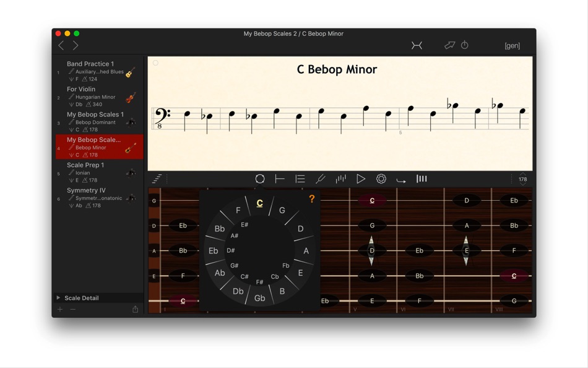Adjust the 178 tempo stepper
588x368 pixels.
[x=523, y=179]
